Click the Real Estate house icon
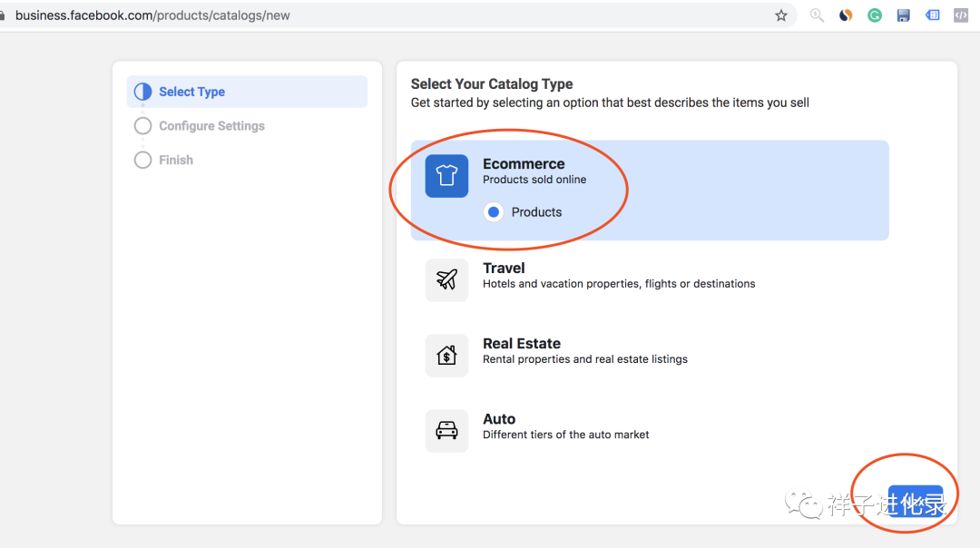This screenshot has height=548, width=980. click(x=446, y=355)
